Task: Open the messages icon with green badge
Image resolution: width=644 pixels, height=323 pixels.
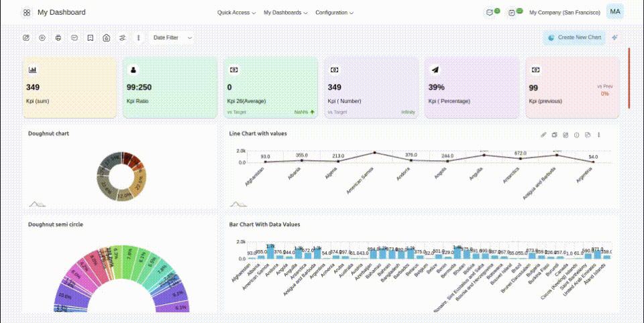Action: click(x=490, y=13)
